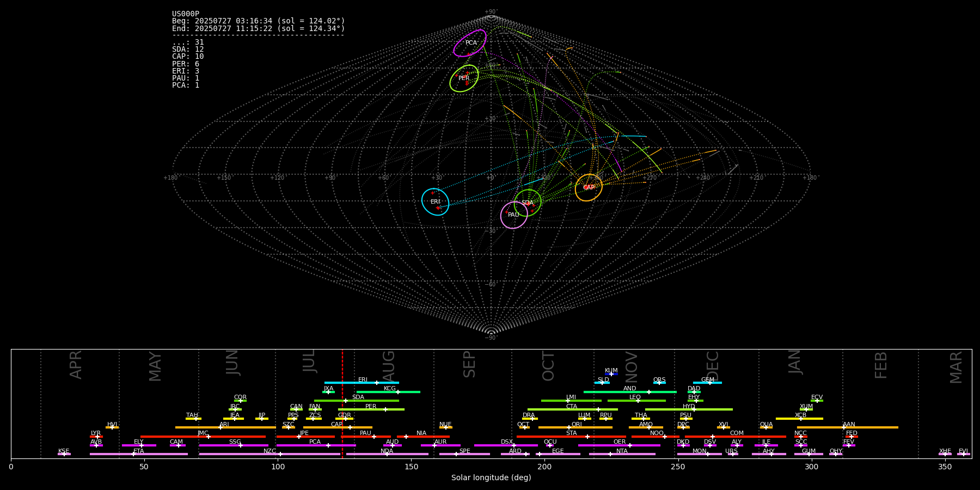The width and height of the screenshot is (980, 490).
Task: Click the pink PAU radiant circle on map
Action: tap(514, 215)
